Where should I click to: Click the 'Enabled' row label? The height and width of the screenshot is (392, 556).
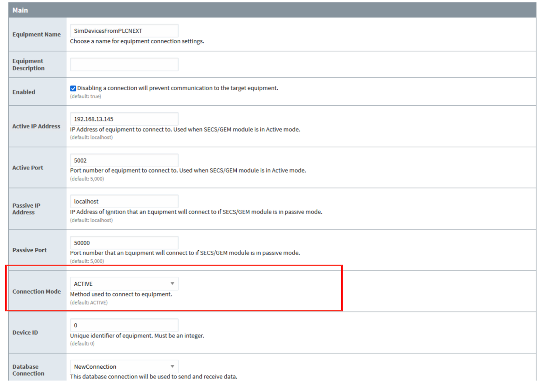click(24, 92)
